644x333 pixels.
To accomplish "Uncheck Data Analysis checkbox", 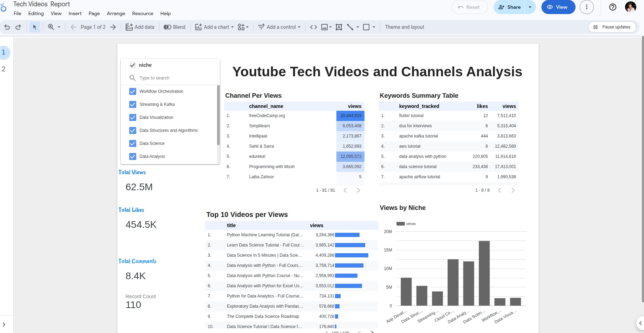I will tap(132, 156).
